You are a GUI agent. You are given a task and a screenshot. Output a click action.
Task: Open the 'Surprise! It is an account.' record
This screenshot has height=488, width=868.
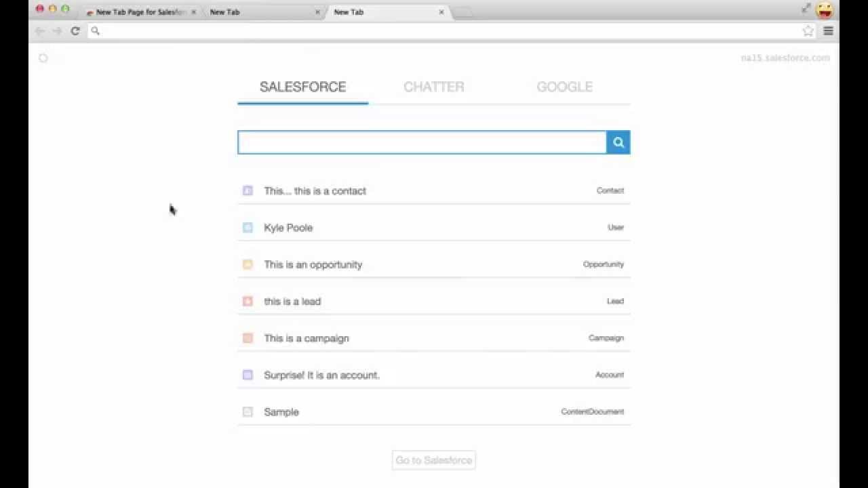(x=321, y=375)
